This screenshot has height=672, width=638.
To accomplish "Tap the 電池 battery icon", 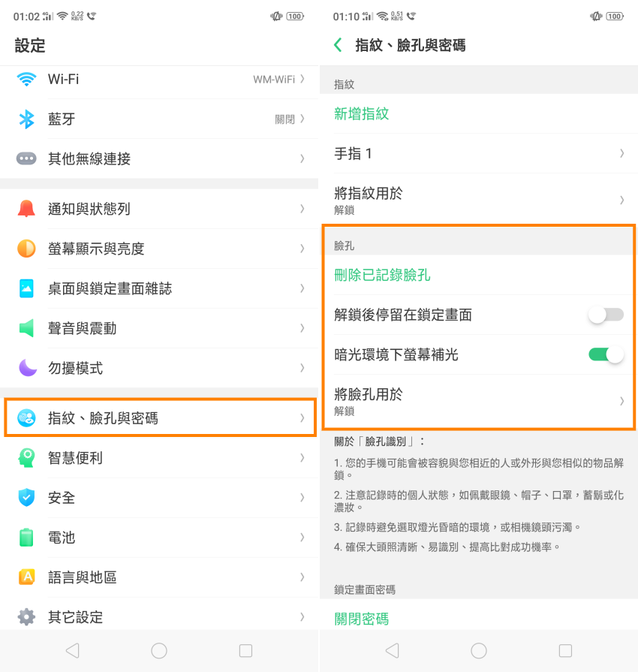I will coord(27,538).
